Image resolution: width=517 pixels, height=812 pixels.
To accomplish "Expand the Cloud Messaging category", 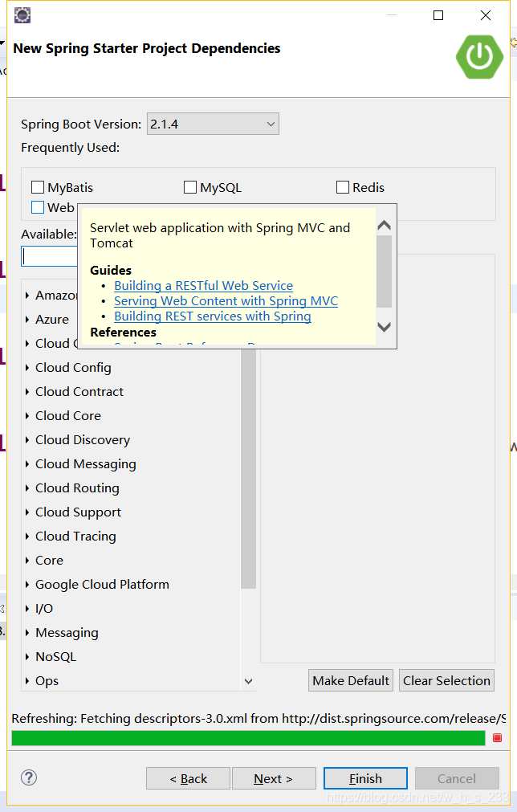I will pyautogui.click(x=27, y=464).
